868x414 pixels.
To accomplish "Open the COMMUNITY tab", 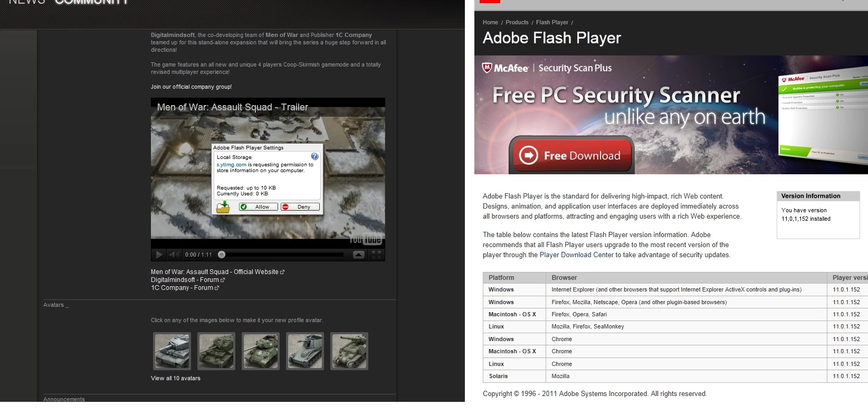I will tap(91, 2).
